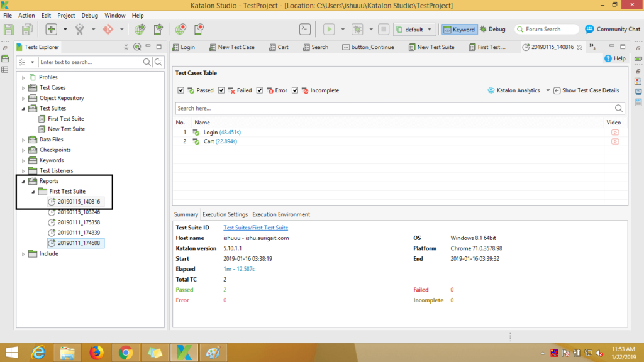Click the Katalon Analytics button
Screen dimensions: 644x362
[514, 90]
